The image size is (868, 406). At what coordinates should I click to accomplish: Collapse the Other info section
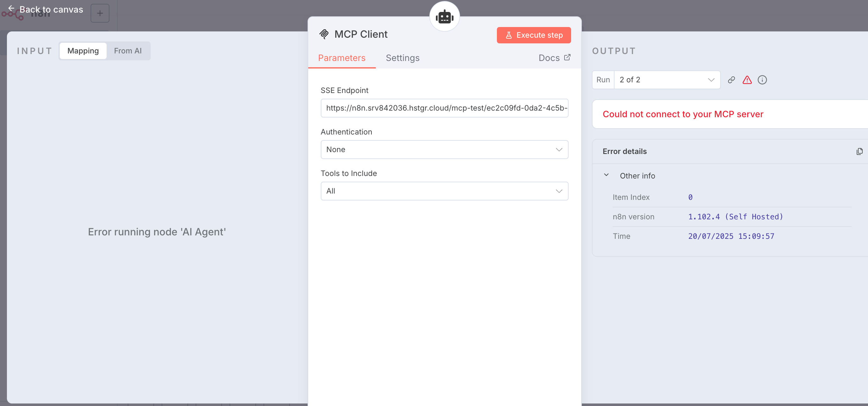click(606, 175)
